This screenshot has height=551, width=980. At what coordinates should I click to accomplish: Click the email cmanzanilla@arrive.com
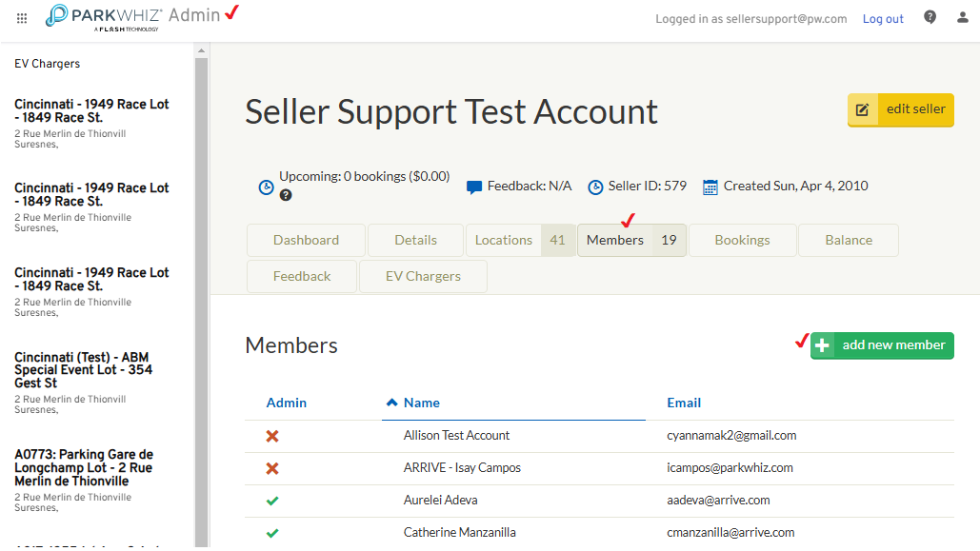click(730, 533)
